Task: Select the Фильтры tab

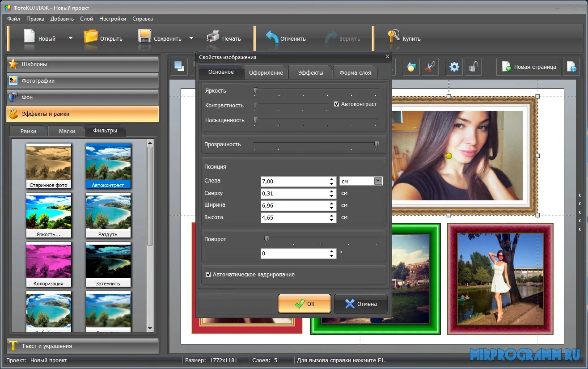Action: click(105, 131)
